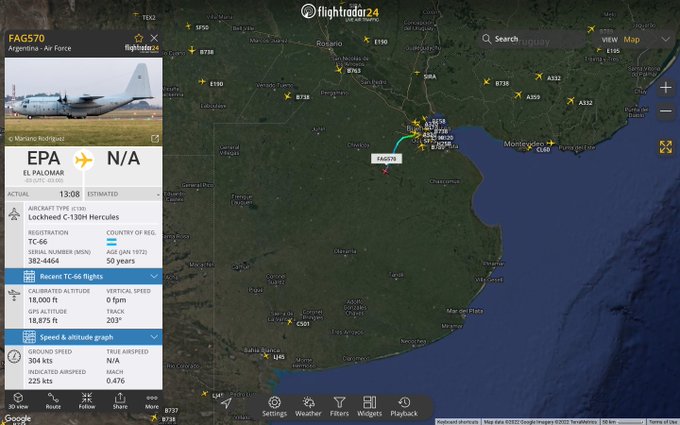Click the EPA departure airport code
This screenshot has height=425, width=680.
coord(43,158)
